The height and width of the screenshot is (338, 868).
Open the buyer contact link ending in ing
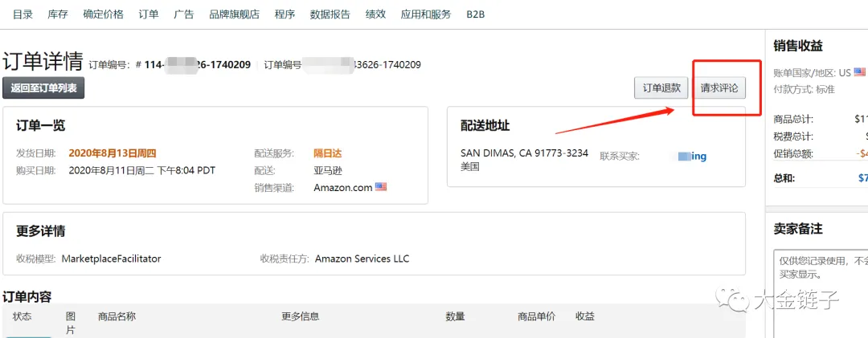[692, 157]
